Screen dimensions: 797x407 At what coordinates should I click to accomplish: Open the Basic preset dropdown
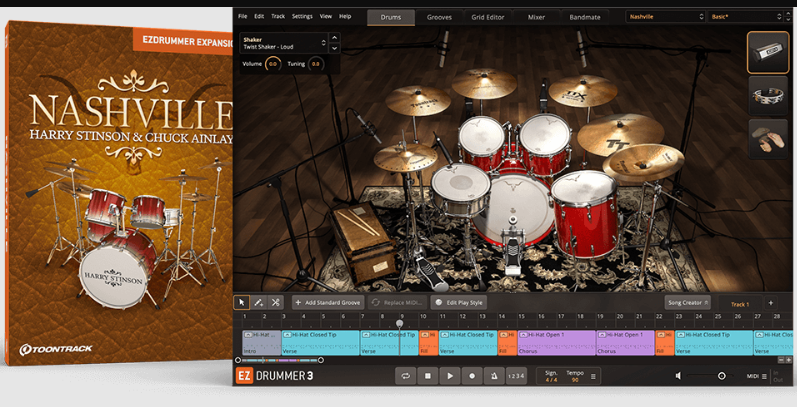746,17
